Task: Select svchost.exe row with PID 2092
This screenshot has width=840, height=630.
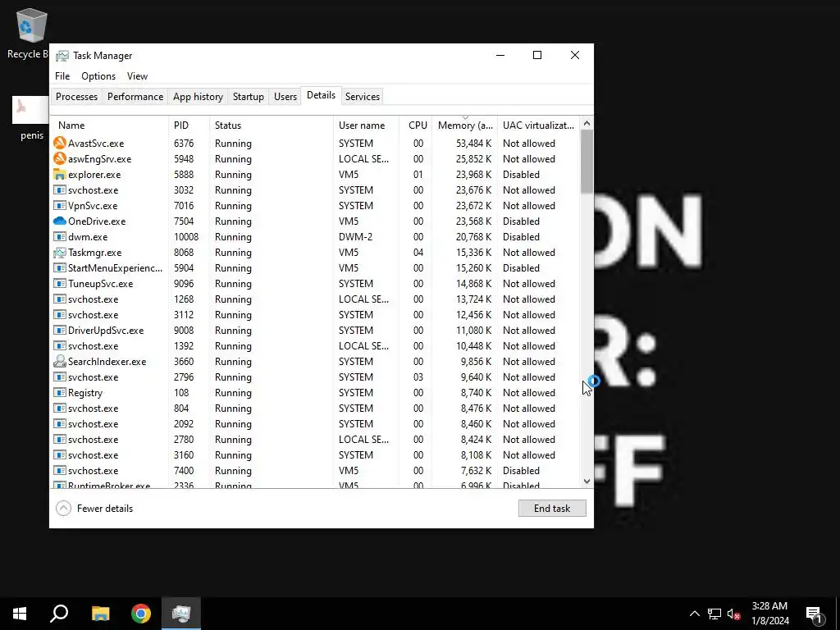Action: pyautogui.click(x=315, y=424)
